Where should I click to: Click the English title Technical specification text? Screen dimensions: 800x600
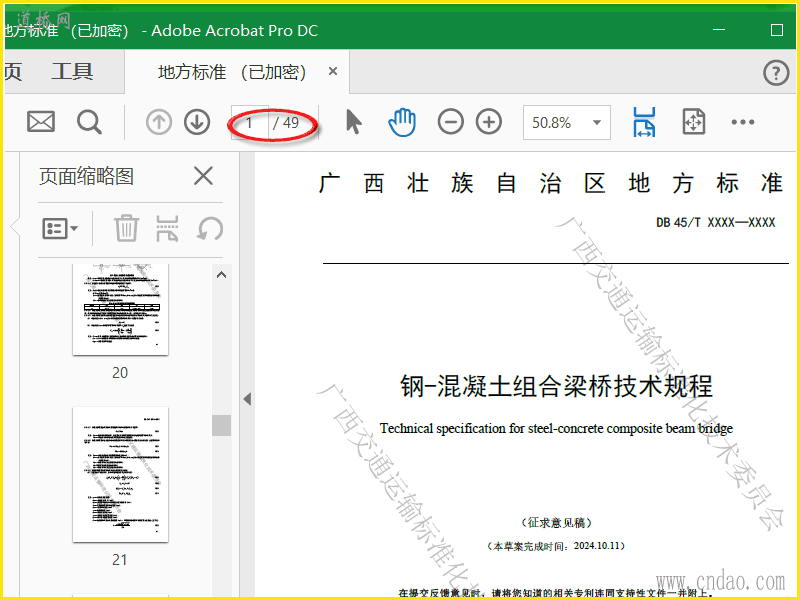tap(556, 428)
